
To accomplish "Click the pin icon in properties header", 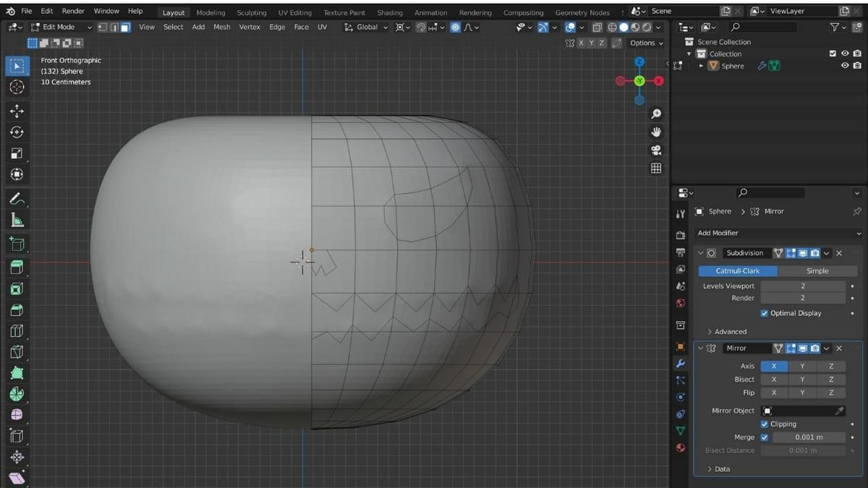I will click(x=858, y=211).
